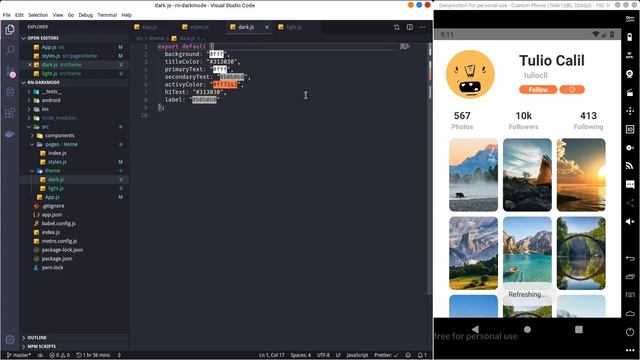Click the Genymotion sidebar home icon
640x360 pixels.
630,313
